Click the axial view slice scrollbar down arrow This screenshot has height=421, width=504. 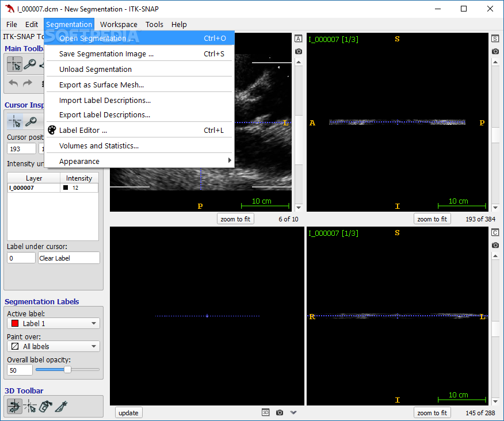(299, 208)
